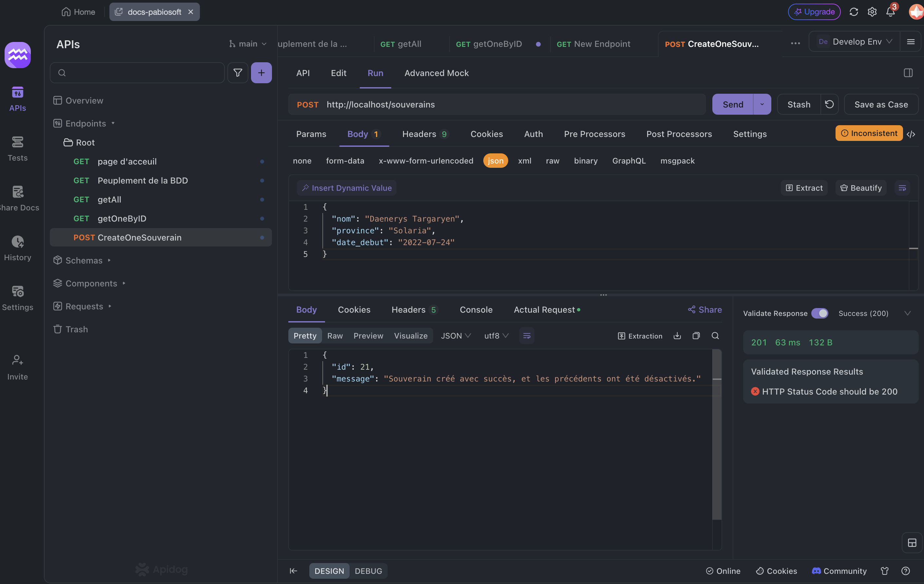Search the response with magnifier icon
The image size is (924, 584).
[x=715, y=336]
